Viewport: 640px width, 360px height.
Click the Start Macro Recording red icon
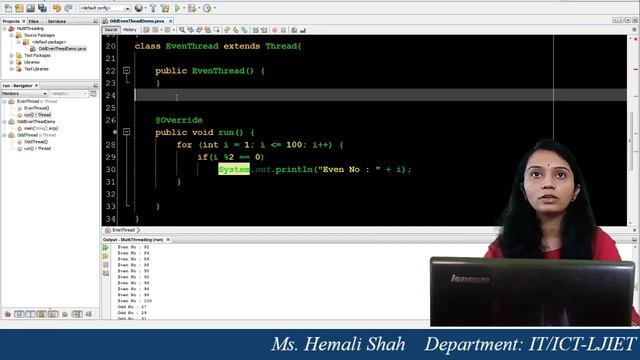tap(275, 30)
